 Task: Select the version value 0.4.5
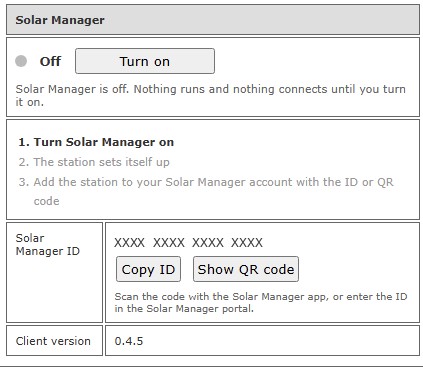129,341
